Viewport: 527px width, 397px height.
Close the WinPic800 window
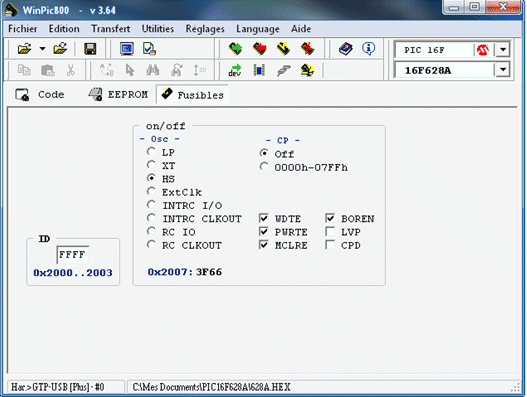click(502, 7)
